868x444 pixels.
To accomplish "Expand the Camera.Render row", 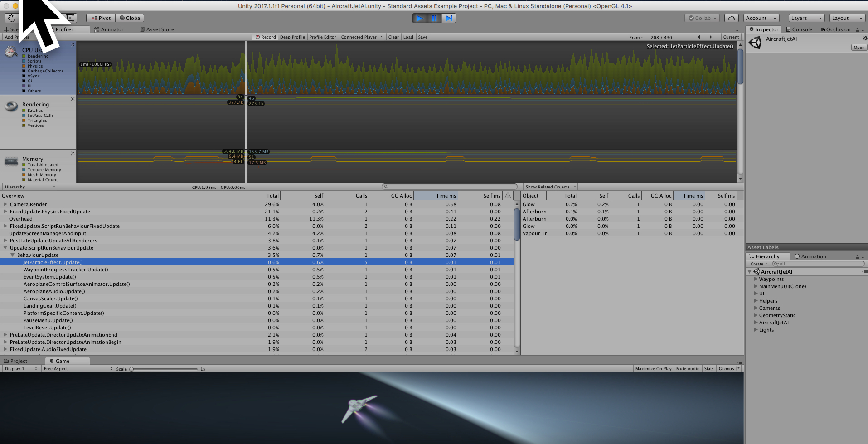I will (5, 204).
